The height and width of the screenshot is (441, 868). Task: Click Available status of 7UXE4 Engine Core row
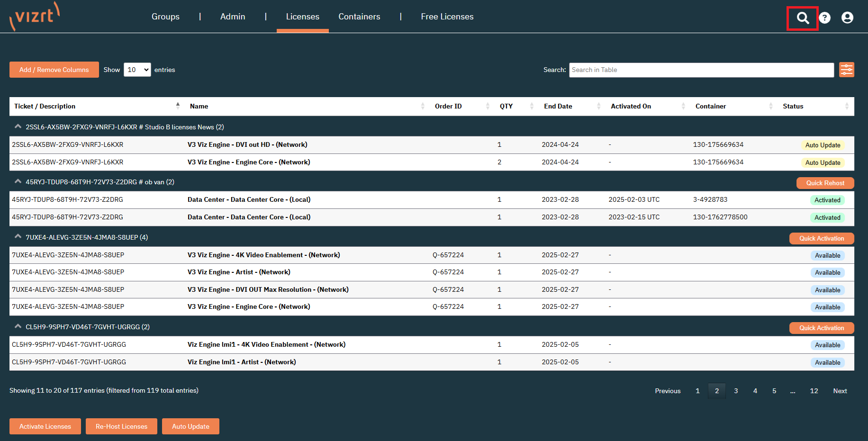[827, 307]
